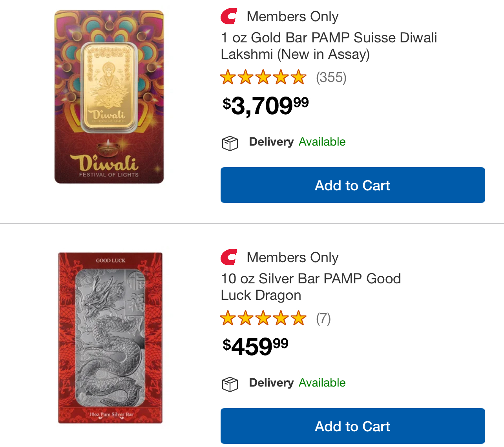This screenshot has height=447, width=504.
Task: Open the 1 oz Gold Bar PAMP Suisse Diwali title
Action: click(329, 46)
